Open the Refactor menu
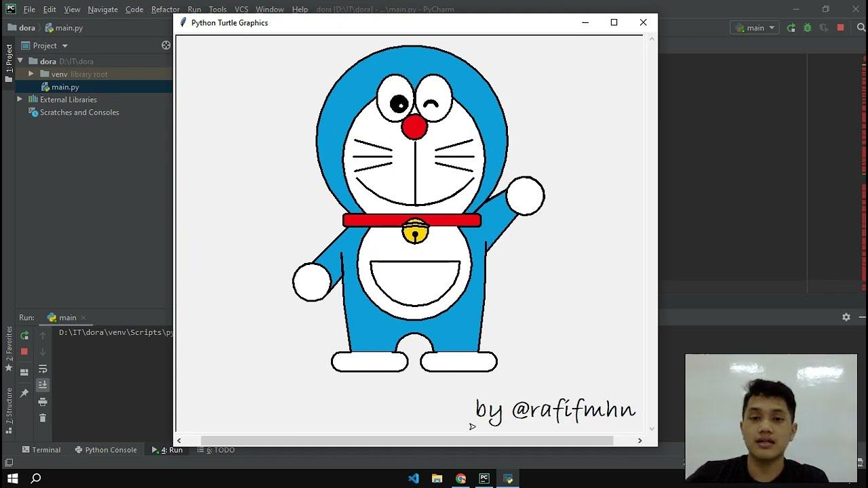 point(165,9)
